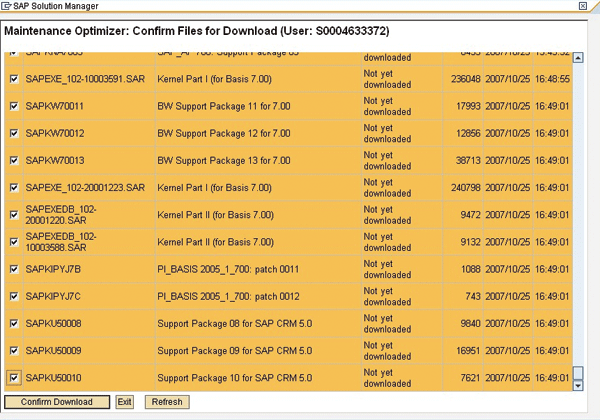Select file name SAPKW70012

point(55,133)
